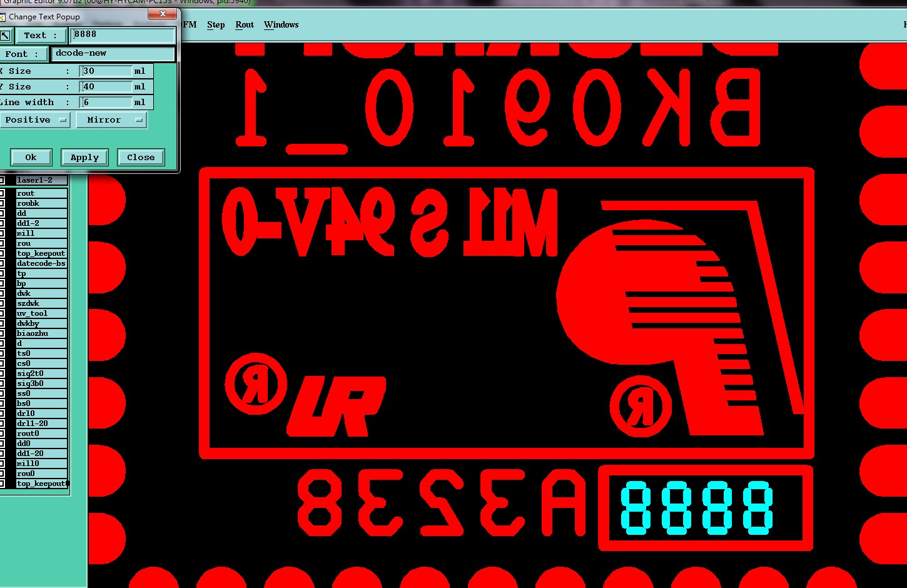
Task: Click the Ok button in Change Text Popup
Action: (x=31, y=158)
